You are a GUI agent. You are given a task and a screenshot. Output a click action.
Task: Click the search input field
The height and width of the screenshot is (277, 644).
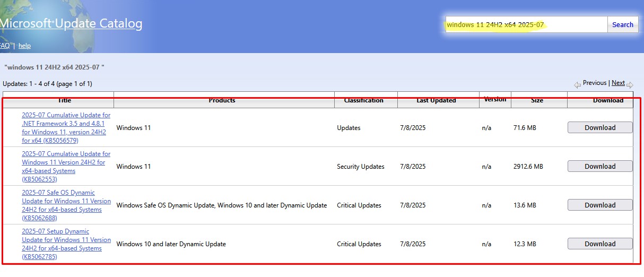coord(526,24)
